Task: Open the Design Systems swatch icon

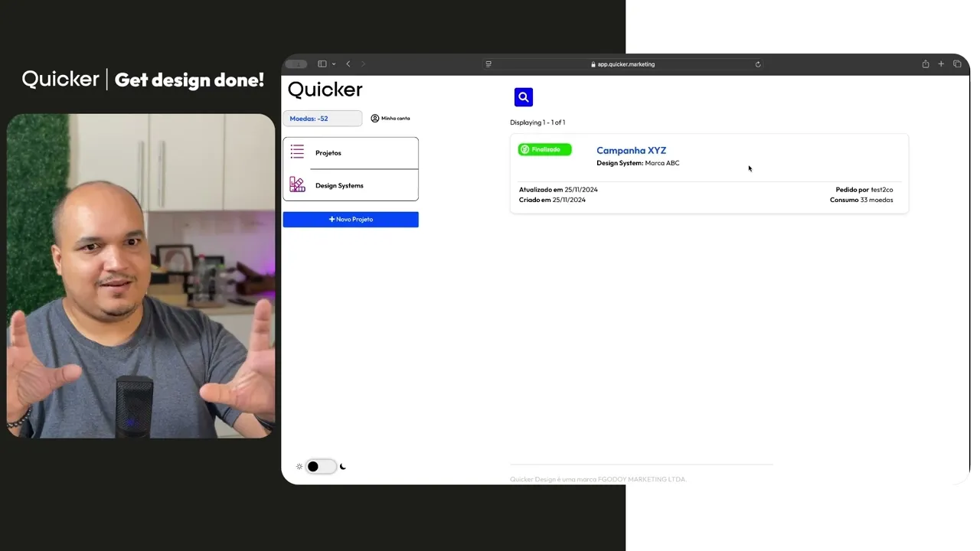Action: [297, 184]
